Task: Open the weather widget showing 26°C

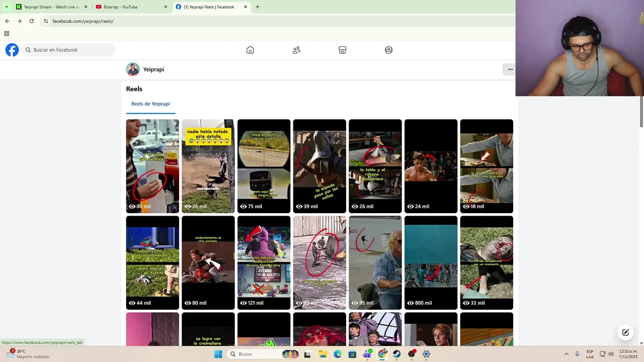Action: 28,354
